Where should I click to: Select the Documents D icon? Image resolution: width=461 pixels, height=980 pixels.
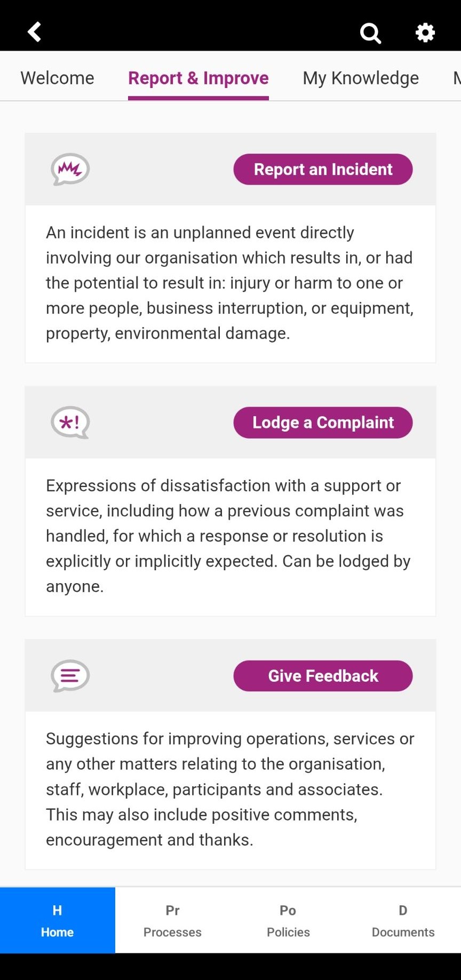click(x=403, y=910)
